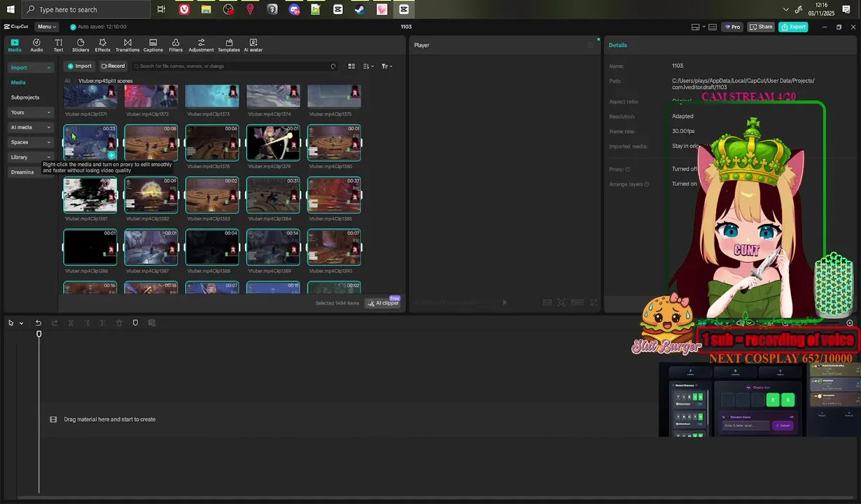The height and width of the screenshot is (504, 861).
Task: Select the Vtuber.mp4Clip1379 thumbnail
Action: pyautogui.click(x=273, y=143)
